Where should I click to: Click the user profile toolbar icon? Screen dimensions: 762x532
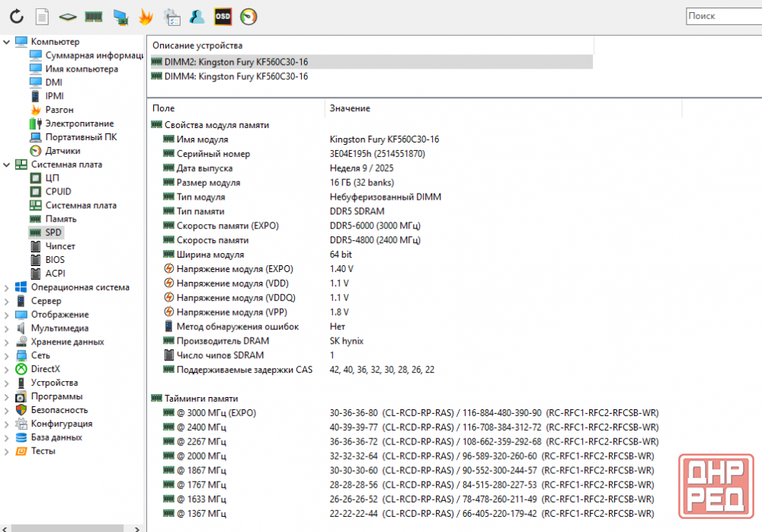click(x=197, y=17)
